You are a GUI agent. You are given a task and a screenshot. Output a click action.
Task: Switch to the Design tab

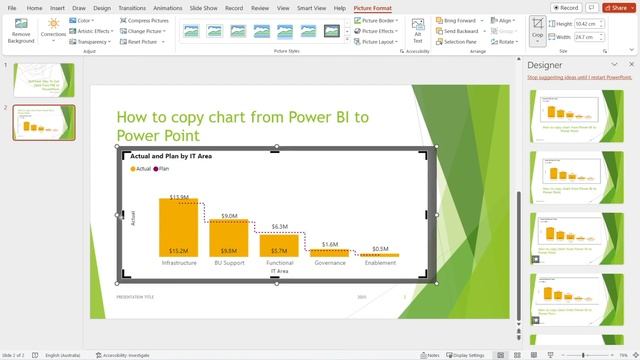click(x=102, y=8)
